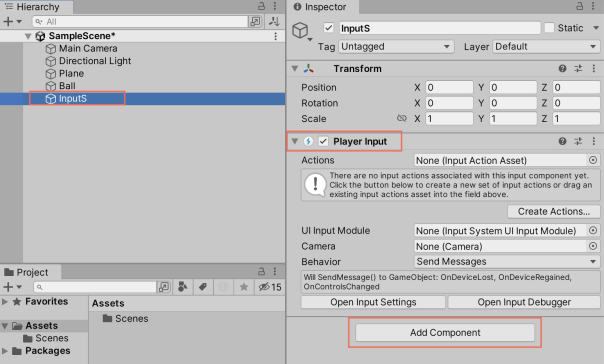Edit Rotation Y field
This screenshot has width=604, height=364.
tap(513, 103)
